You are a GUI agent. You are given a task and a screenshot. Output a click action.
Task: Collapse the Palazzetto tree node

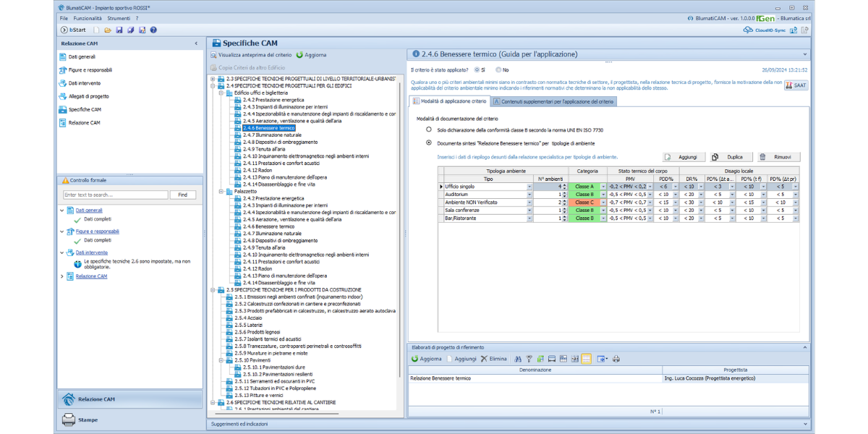[221, 191]
